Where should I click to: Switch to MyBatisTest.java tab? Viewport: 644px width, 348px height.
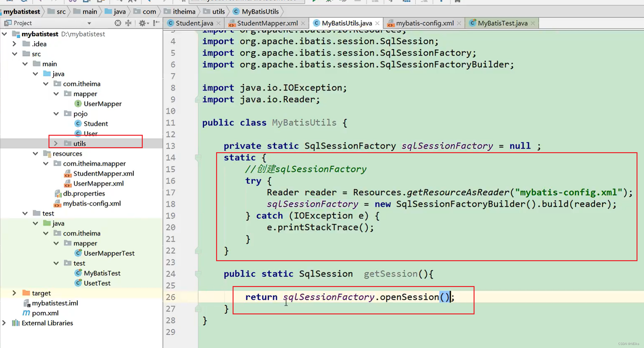502,23
